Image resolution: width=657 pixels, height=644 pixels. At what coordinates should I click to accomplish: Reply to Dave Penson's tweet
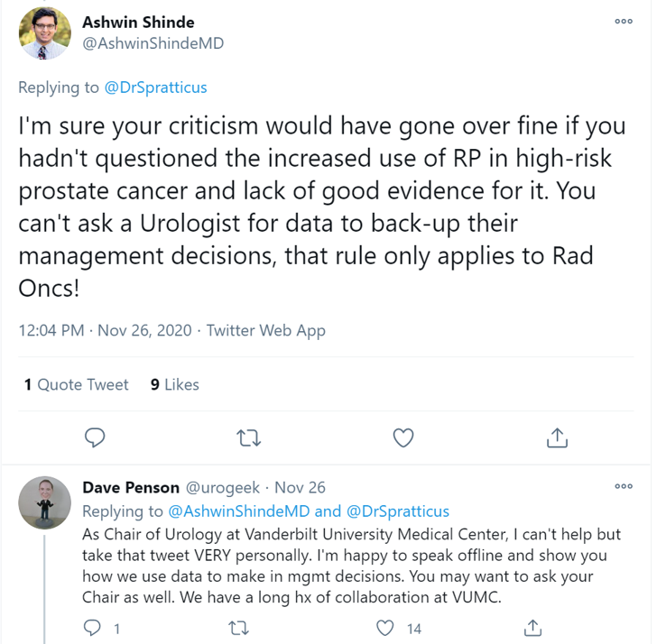coord(92,627)
